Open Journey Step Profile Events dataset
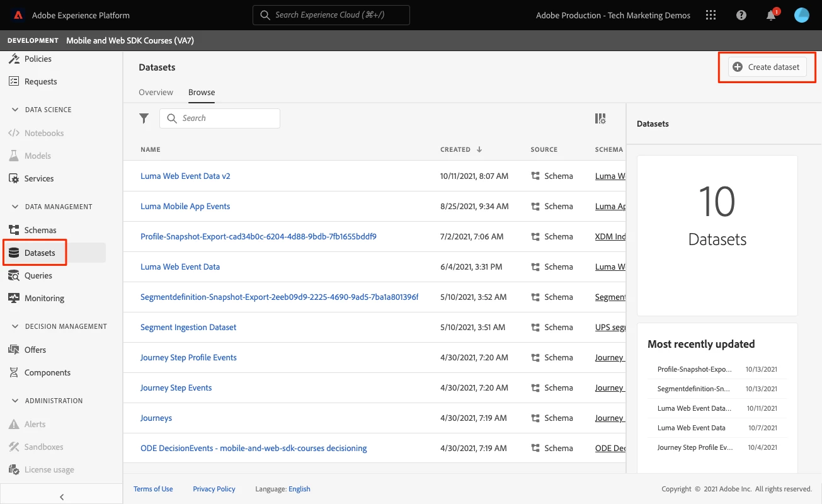 click(188, 357)
